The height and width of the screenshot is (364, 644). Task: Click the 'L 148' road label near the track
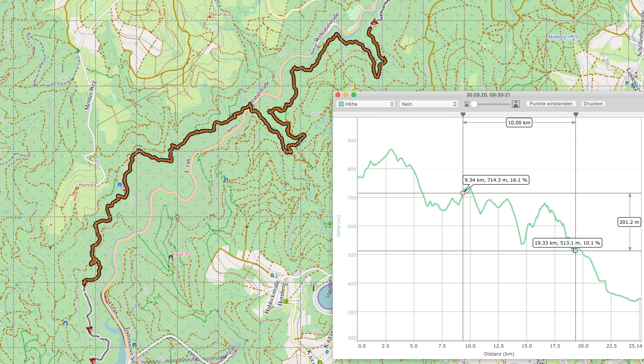coord(188,165)
